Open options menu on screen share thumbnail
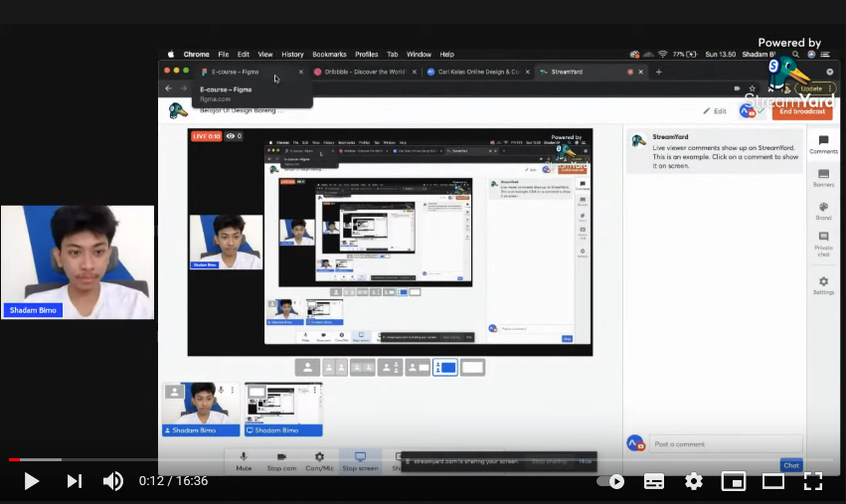 click(315, 390)
